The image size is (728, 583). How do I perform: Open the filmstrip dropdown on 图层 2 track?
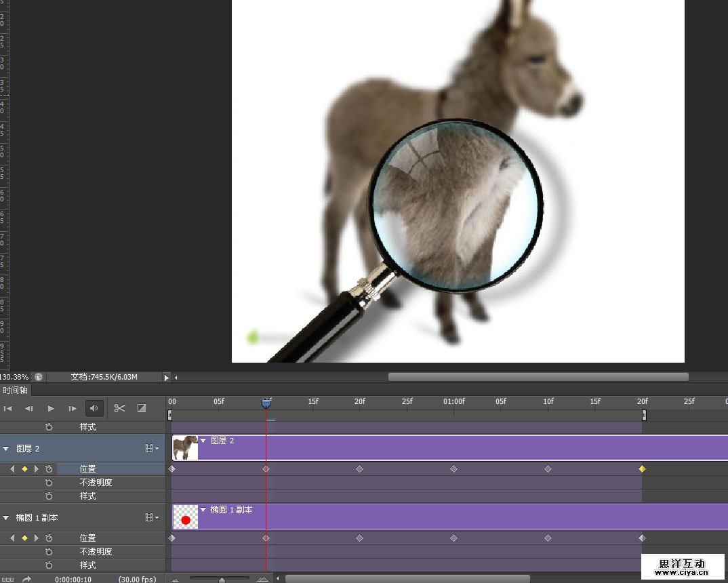pos(152,449)
